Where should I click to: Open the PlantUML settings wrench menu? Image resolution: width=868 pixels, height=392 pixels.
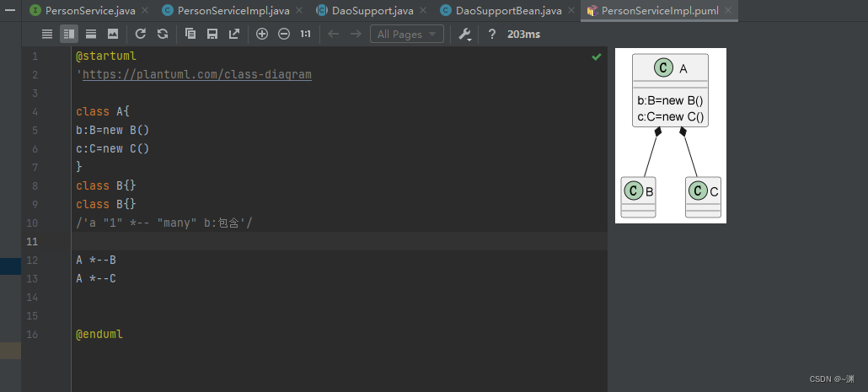pos(465,35)
